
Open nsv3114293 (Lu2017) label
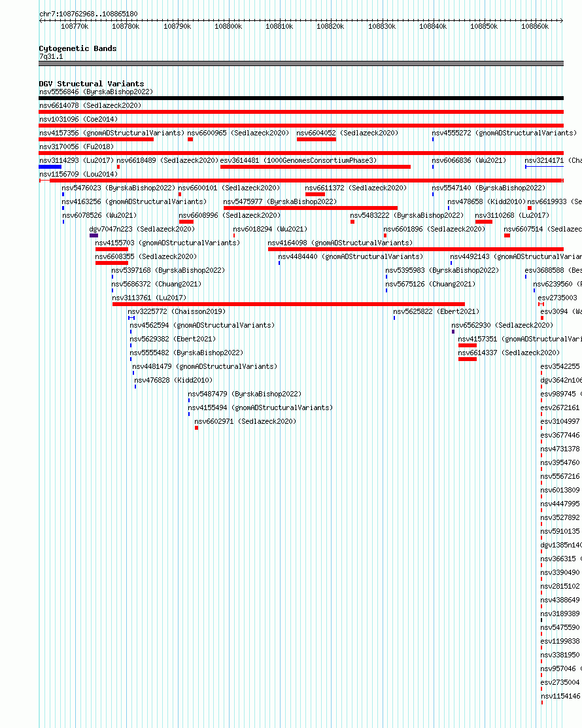tap(77, 160)
